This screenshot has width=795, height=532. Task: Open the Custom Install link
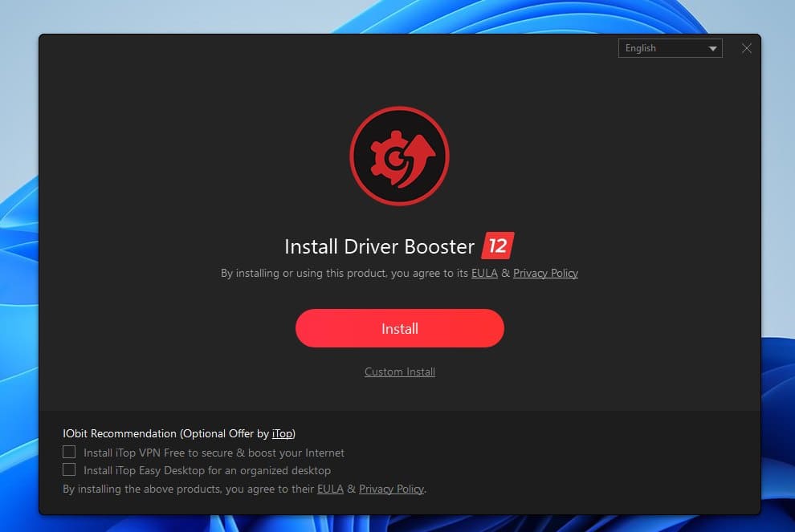400,372
